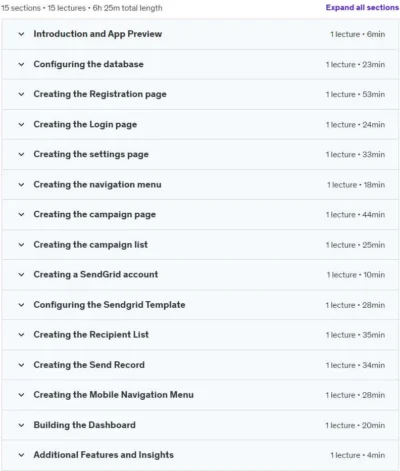This screenshot has width=400, height=471.
Task: Click Expand all sections link
Action: pos(362,7)
